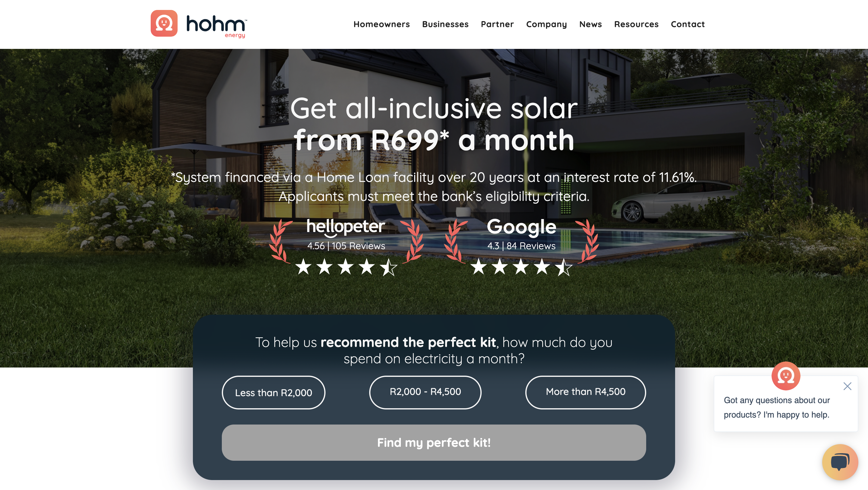Click the hellopeter star rating
This screenshot has width=868, height=490.
(x=346, y=267)
